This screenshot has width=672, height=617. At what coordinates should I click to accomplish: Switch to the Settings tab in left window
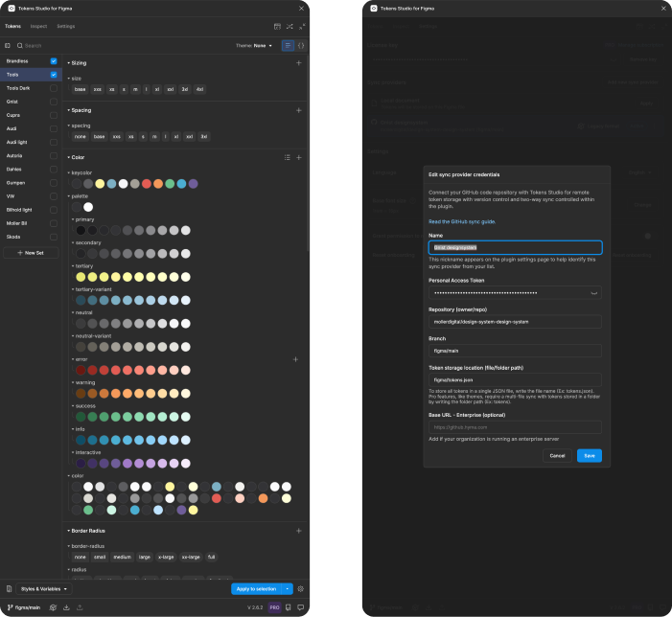pyautogui.click(x=66, y=27)
